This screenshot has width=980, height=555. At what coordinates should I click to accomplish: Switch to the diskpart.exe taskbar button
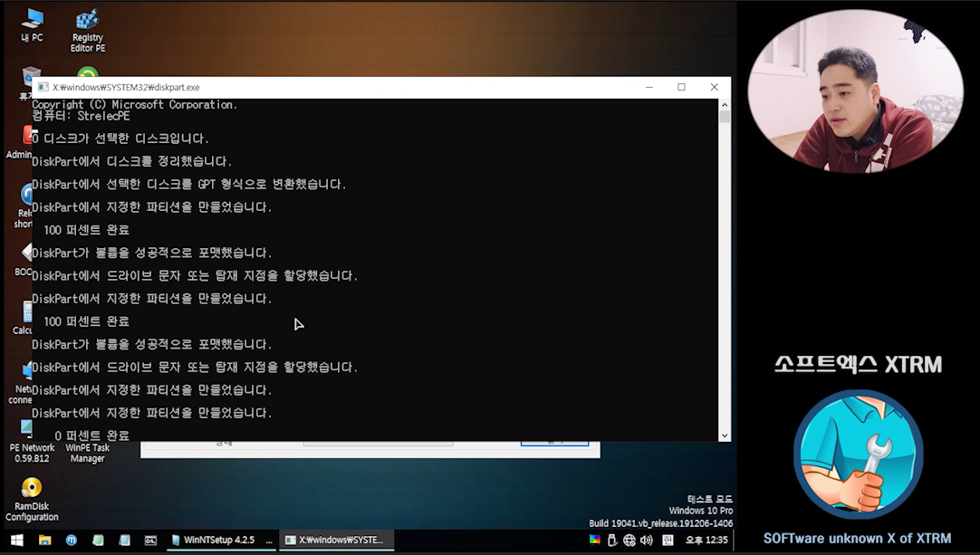tap(337, 540)
